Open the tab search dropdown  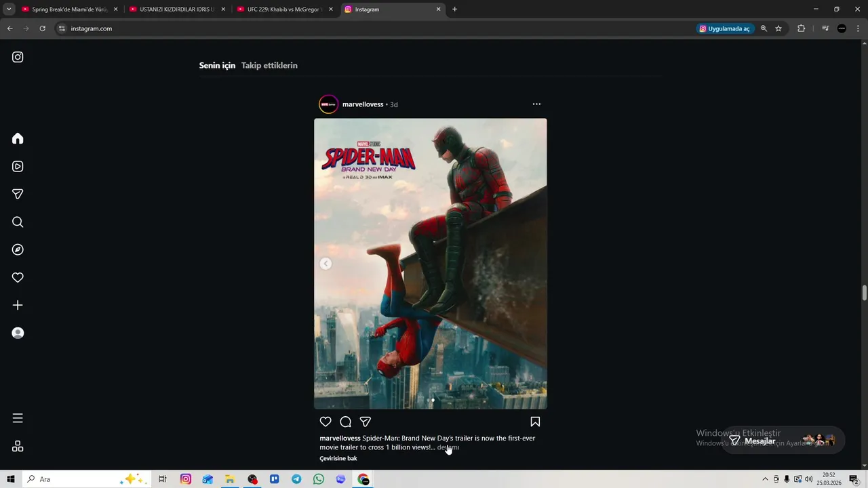9,9
